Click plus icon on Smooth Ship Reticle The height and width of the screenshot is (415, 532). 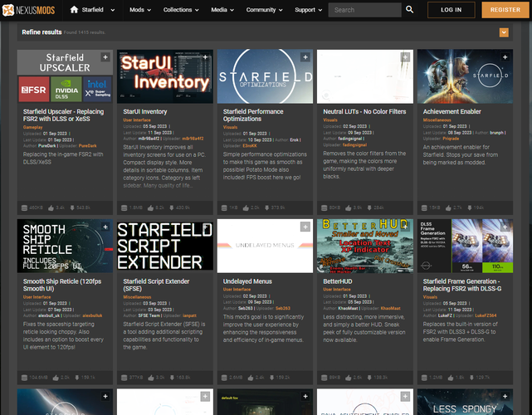tap(105, 227)
